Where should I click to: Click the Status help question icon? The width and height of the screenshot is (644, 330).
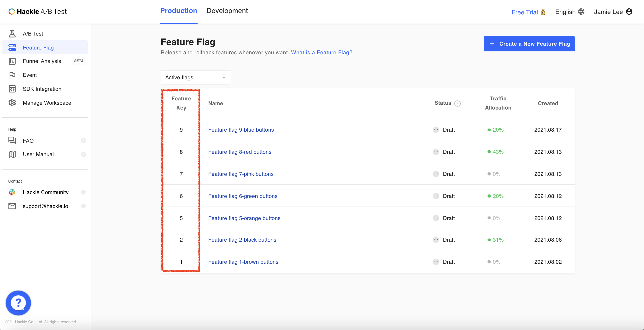(x=457, y=104)
